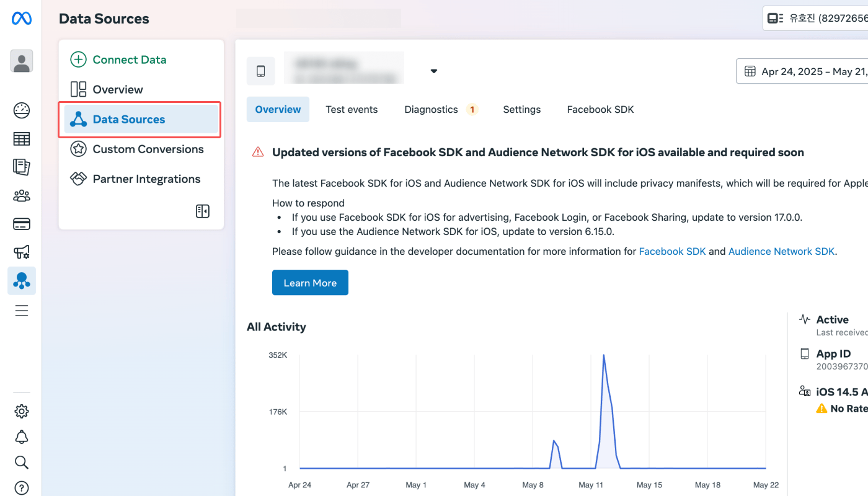Click the Meta logo icon
Screen dimensions: 868x496
point(22,19)
